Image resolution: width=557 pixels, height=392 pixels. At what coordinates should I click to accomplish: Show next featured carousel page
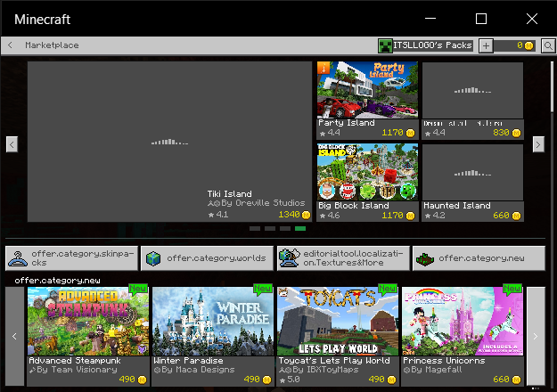[538, 144]
